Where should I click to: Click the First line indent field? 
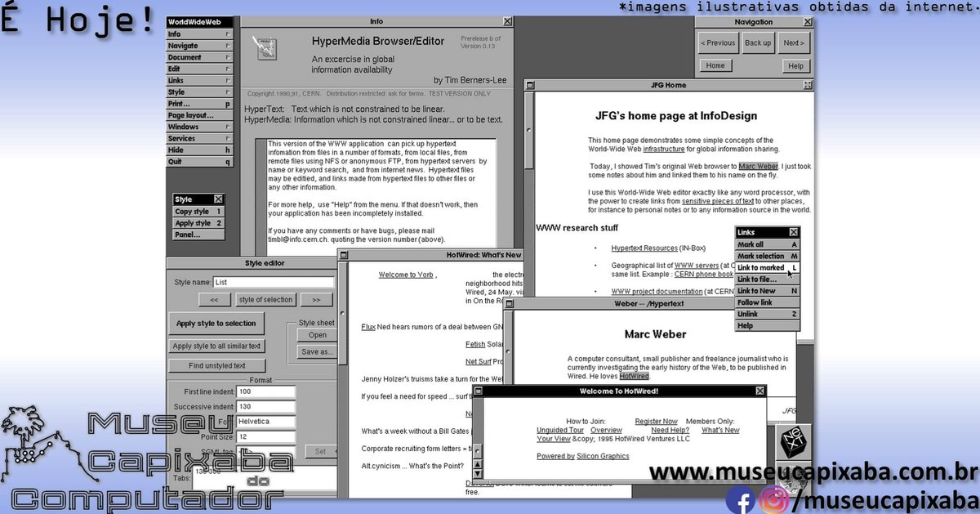coord(265,392)
